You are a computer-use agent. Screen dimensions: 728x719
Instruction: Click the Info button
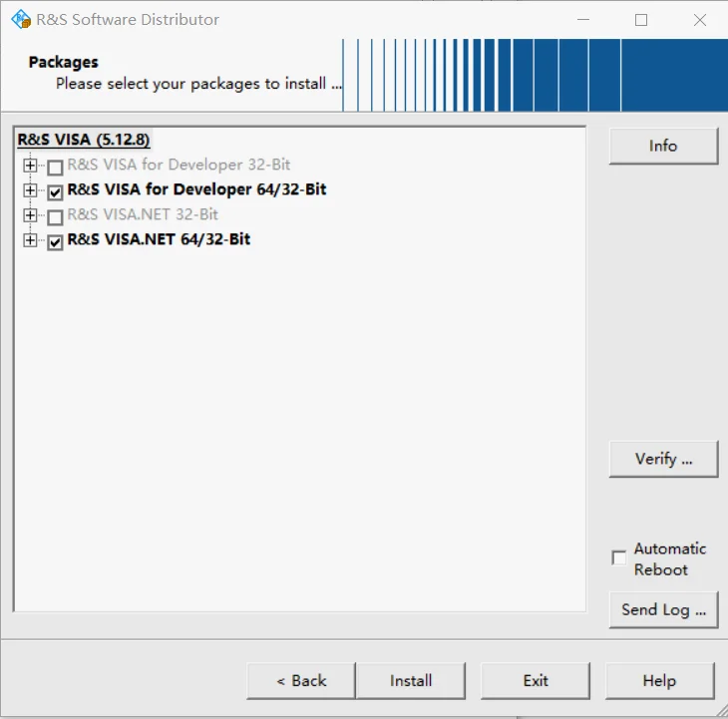click(x=663, y=146)
